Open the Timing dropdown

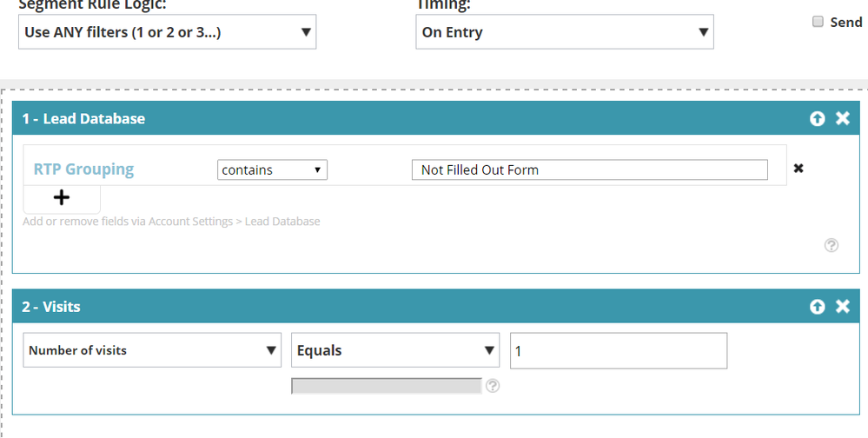click(x=564, y=33)
